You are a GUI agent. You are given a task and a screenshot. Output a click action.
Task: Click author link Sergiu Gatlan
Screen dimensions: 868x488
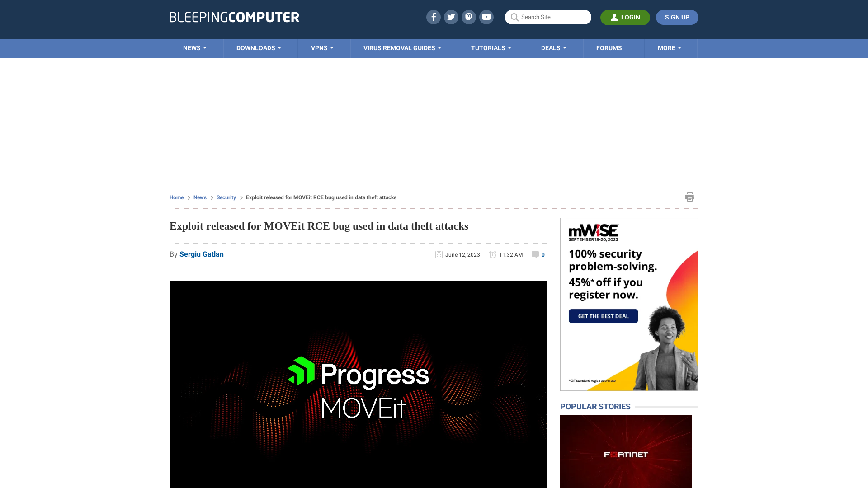click(x=202, y=254)
